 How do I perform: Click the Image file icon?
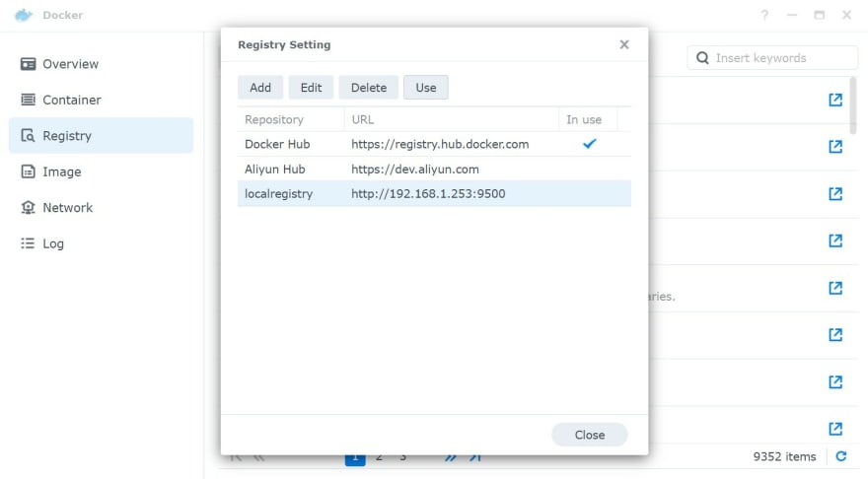tap(28, 171)
